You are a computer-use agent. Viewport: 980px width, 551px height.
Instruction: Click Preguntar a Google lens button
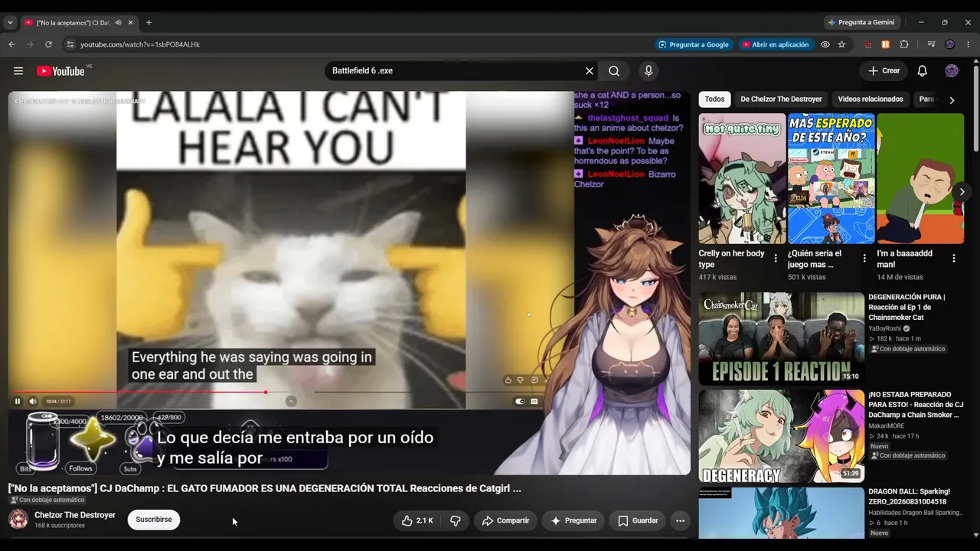coord(694,45)
